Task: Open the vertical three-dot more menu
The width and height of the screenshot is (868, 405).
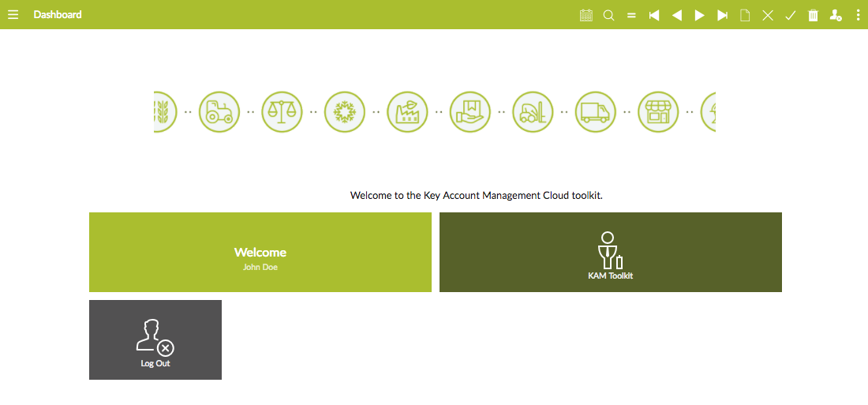Action: tap(858, 15)
